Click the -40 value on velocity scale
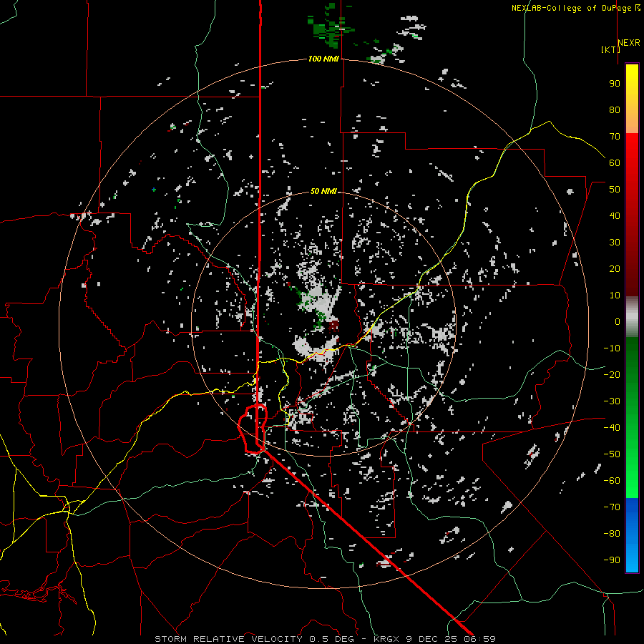The height and width of the screenshot is (644, 644). [612, 428]
